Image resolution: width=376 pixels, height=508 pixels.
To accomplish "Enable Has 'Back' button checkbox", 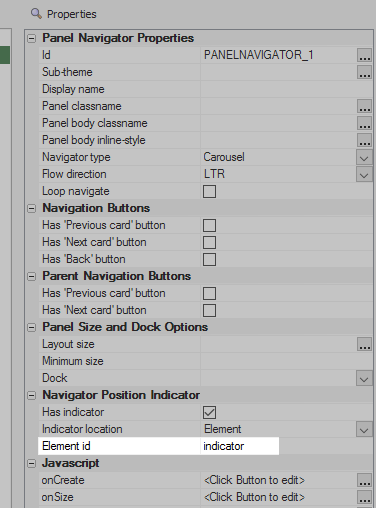I will [209, 259].
